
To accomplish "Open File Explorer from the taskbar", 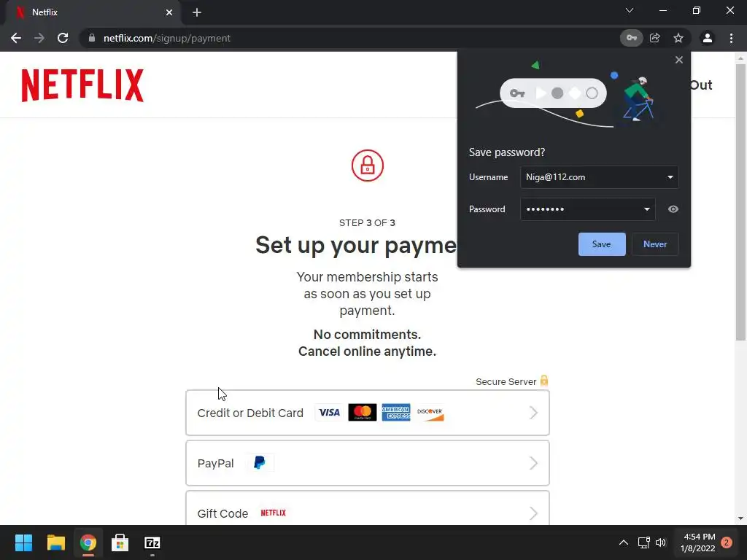I will [55, 542].
